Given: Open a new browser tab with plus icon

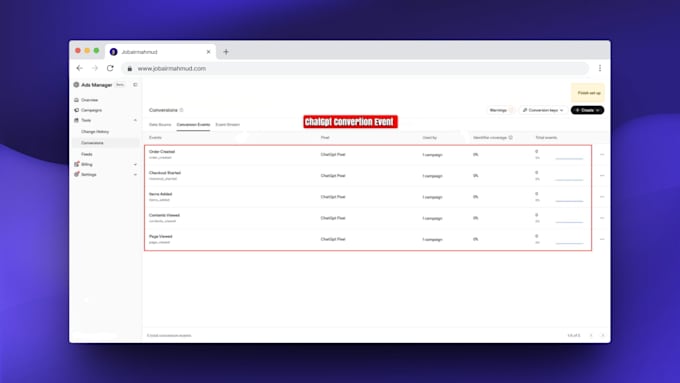Looking at the screenshot, I should [226, 52].
